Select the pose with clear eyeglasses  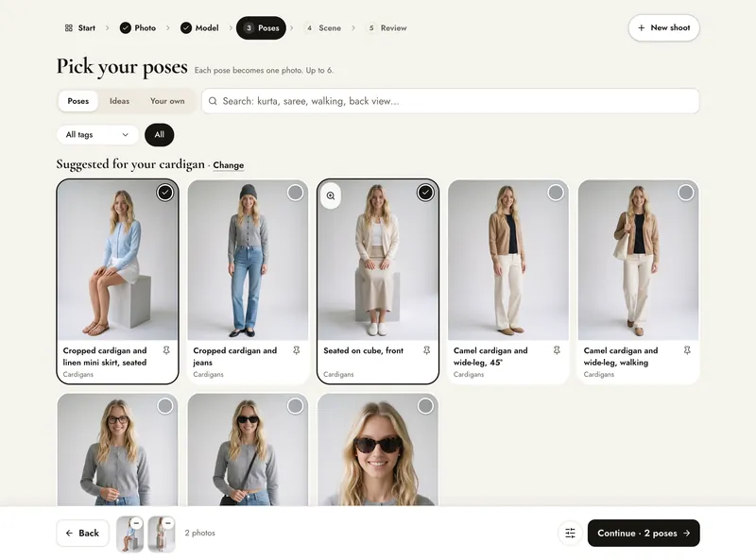(x=164, y=406)
